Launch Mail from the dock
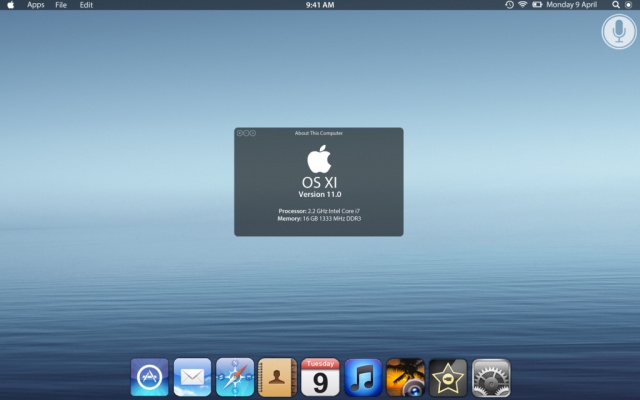The width and height of the screenshot is (640, 400). [192, 378]
